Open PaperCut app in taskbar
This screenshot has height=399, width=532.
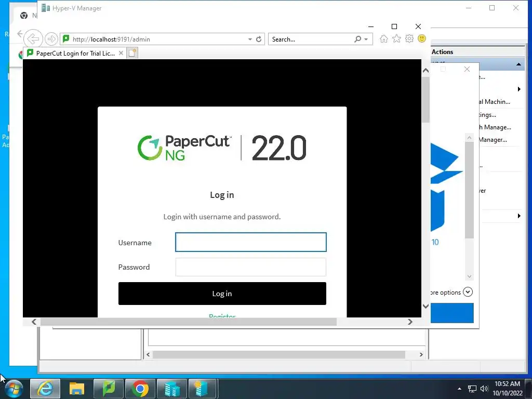pyautogui.click(x=108, y=389)
